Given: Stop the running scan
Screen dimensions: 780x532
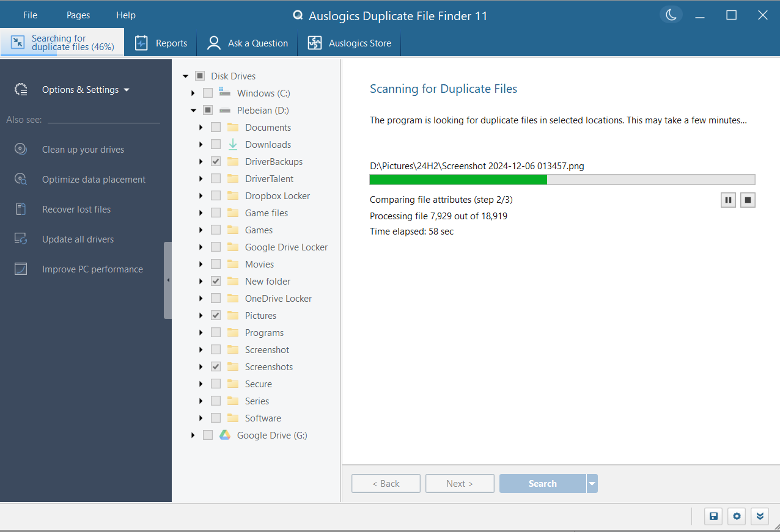Looking at the screenshot, I should [x=748, y=200].
